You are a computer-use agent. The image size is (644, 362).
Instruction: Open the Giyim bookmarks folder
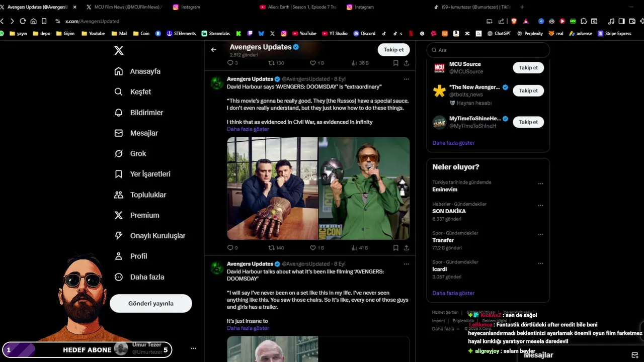65,34
